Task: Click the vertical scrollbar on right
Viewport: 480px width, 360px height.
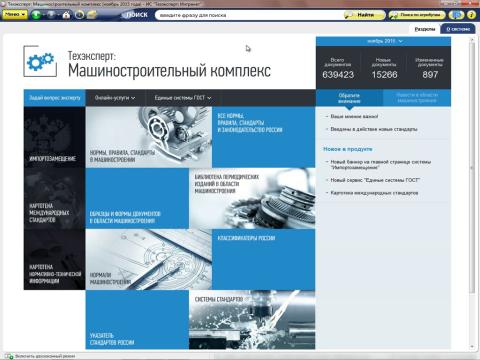Action: pyautogui.click(x=472, y=168)
